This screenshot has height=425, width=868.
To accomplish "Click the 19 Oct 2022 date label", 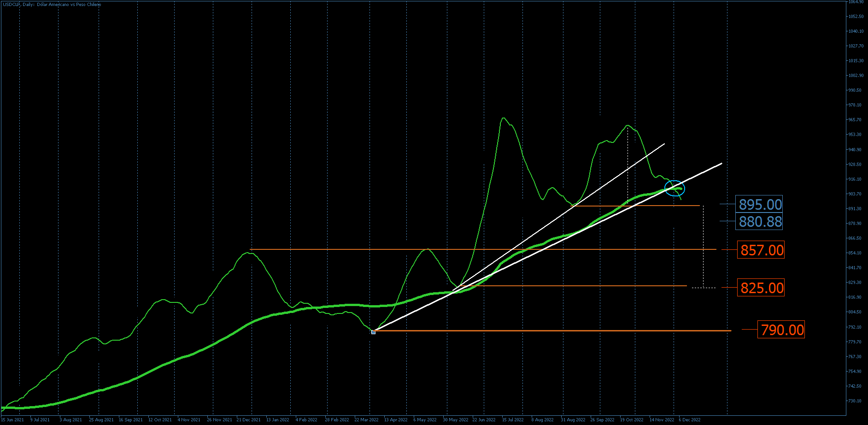I will point(632,420).
